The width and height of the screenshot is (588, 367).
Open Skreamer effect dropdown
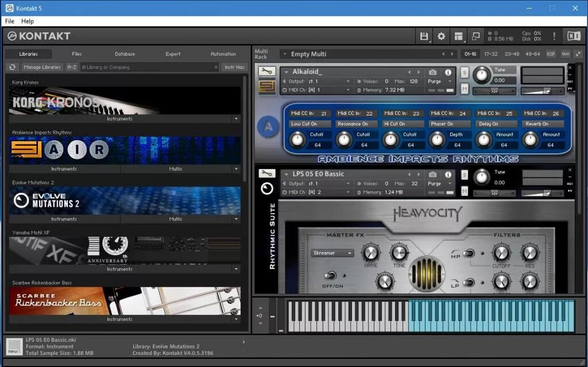pyautogui.click(x=332, y=253)
